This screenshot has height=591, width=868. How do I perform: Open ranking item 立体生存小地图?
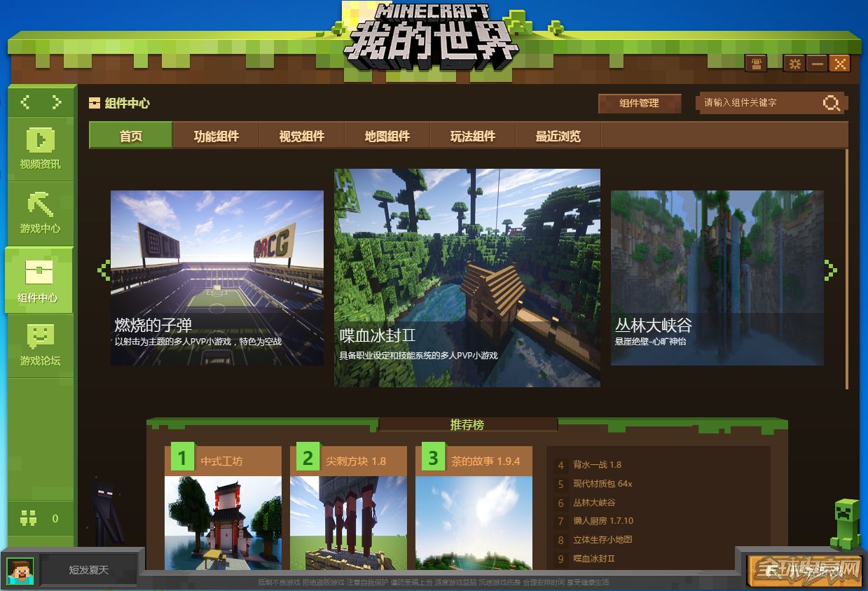[x=602, y=540]
